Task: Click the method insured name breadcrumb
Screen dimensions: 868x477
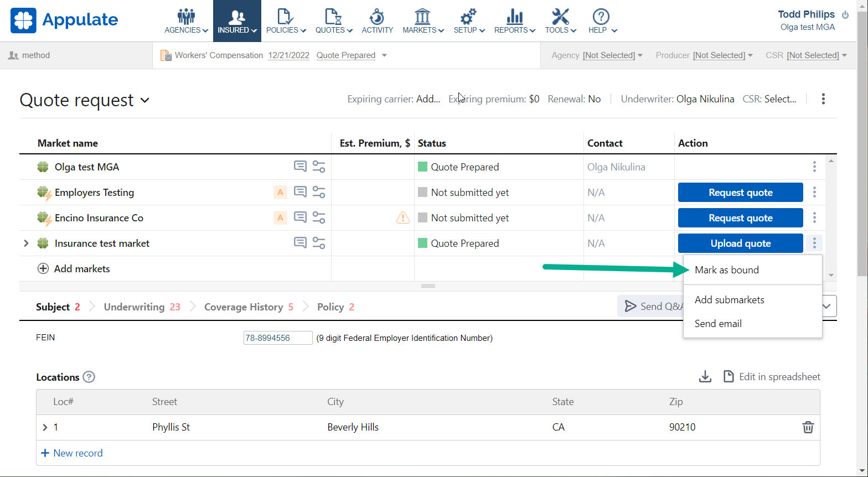Action: [x=36, y=55]
